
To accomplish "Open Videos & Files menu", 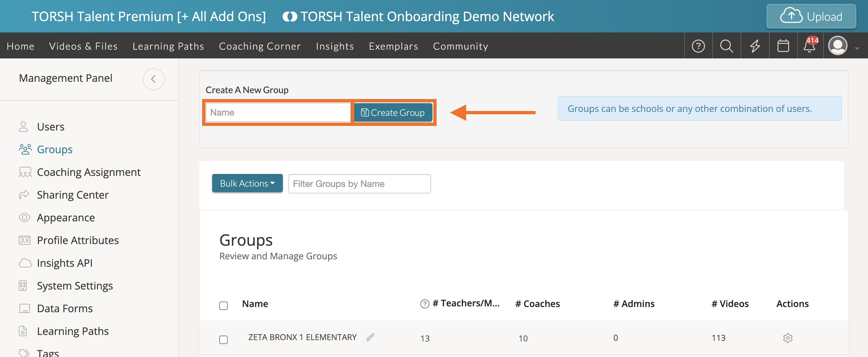I will click(x=83, y=46).
